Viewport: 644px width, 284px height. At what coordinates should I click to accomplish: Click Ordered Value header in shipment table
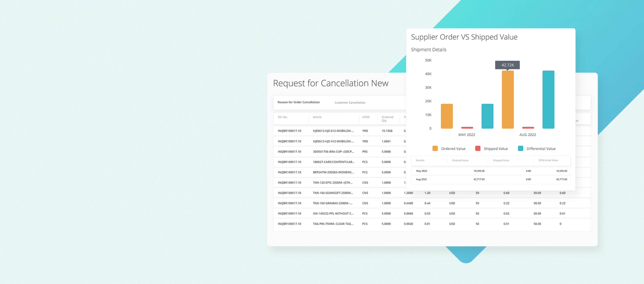pyautogui.click(x=460, y=160)
